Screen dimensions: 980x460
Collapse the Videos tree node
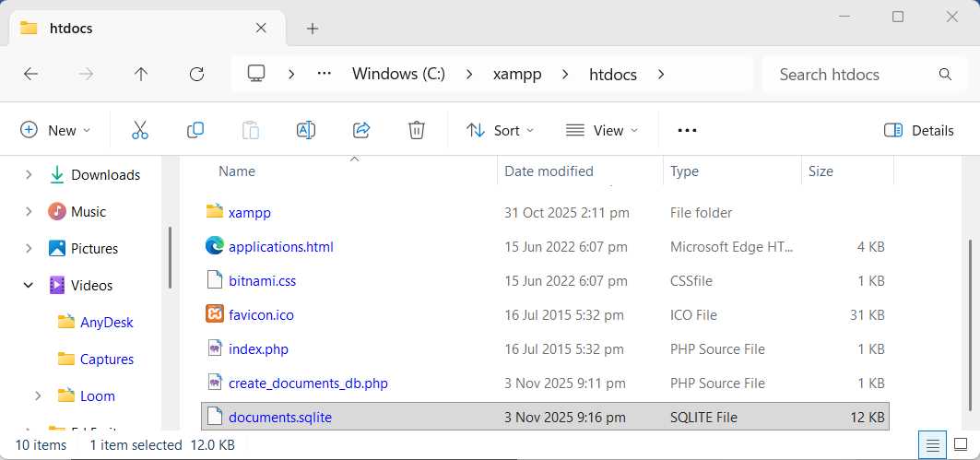click(x=29, y=285)
